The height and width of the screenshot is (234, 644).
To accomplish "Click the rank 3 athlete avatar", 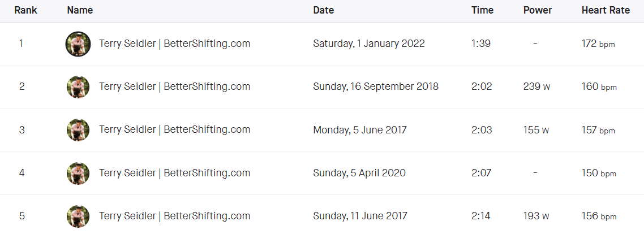I will tap(78, 130).
